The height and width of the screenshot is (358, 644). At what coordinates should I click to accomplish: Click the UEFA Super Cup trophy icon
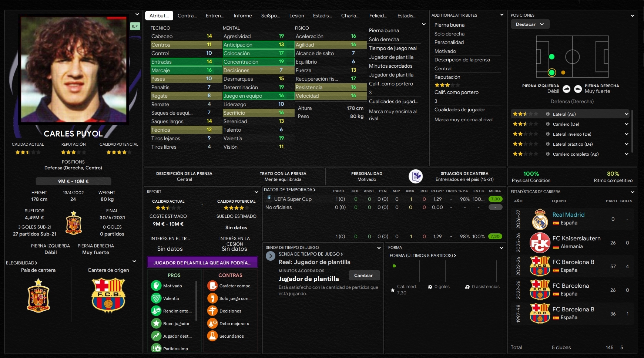click(269, 198)
